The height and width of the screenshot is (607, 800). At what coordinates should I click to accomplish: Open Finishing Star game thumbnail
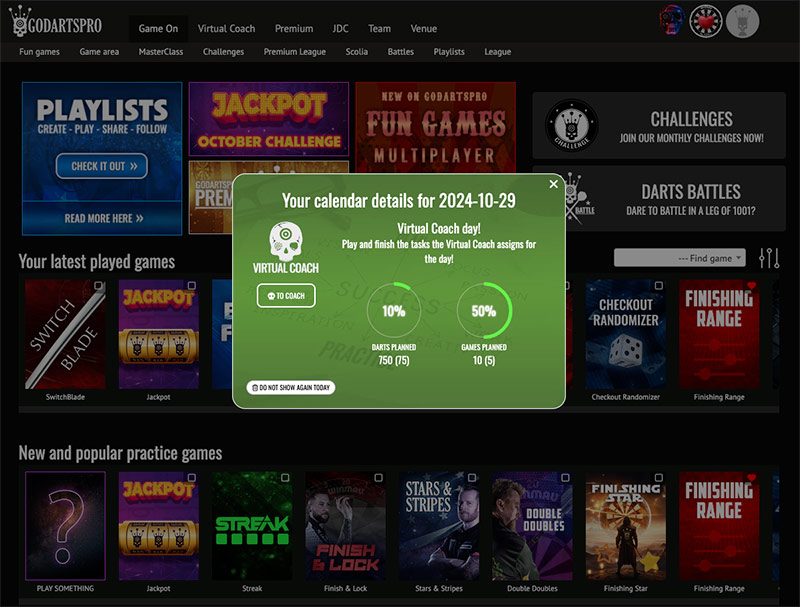pos(626,526)
